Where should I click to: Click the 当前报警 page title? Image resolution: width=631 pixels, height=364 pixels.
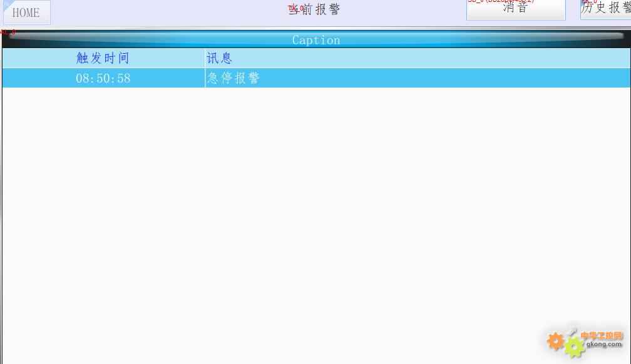tap(315, 10)
